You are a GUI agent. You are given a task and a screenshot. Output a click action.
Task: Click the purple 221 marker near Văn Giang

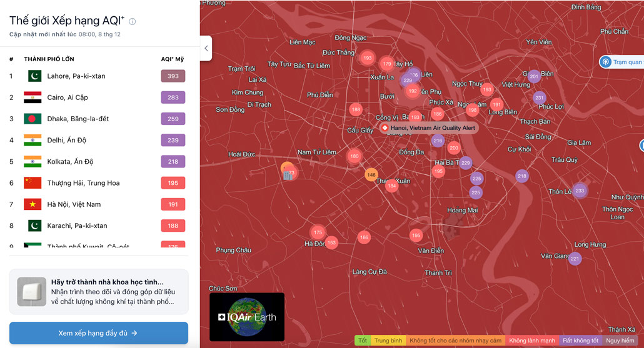(x=575, y=258)
